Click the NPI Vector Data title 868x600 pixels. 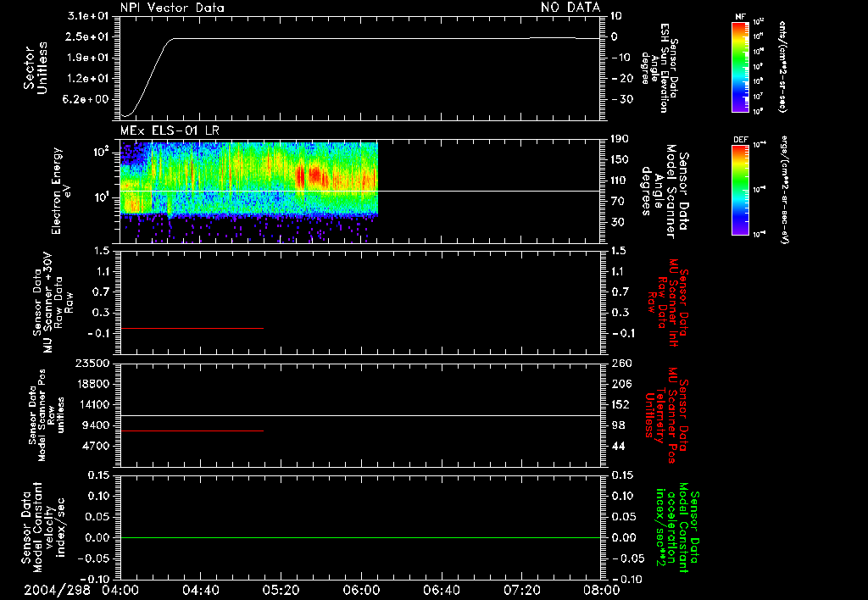click(x=172, y=8)
